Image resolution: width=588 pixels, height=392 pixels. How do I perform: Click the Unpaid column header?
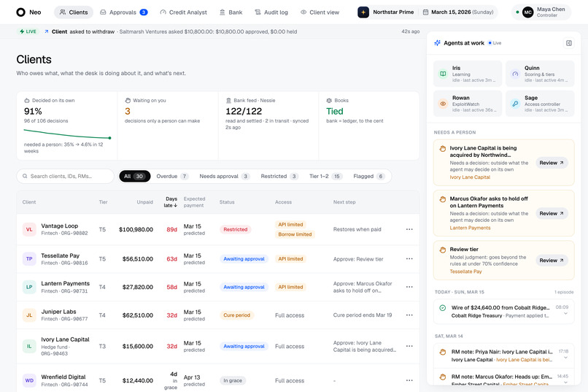pos(144,201)
